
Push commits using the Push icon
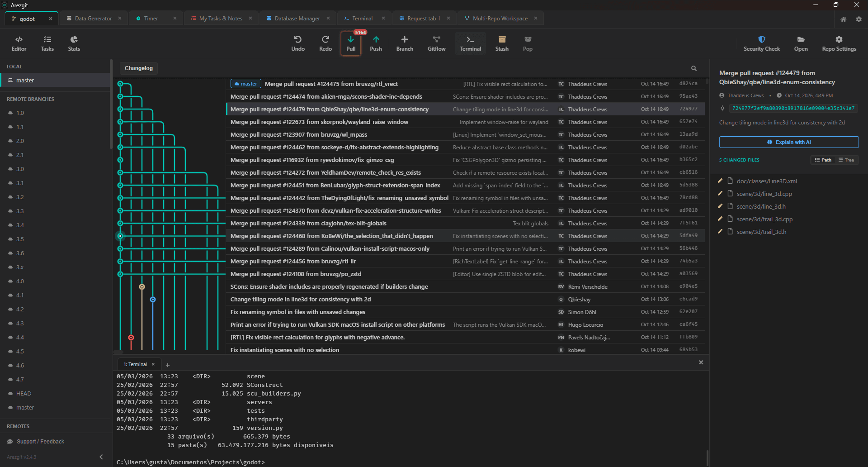pyautogui.click(x=376, y=43)
